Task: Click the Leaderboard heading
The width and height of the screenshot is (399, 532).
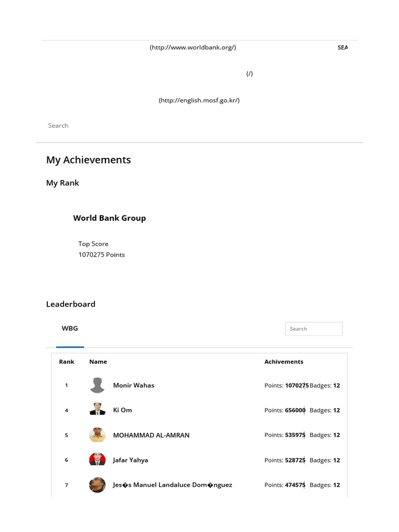Action: (71, 304)
